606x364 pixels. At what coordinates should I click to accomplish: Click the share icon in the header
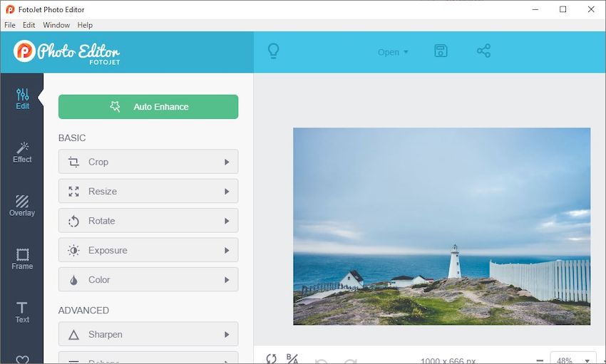[x=483, y=51]
